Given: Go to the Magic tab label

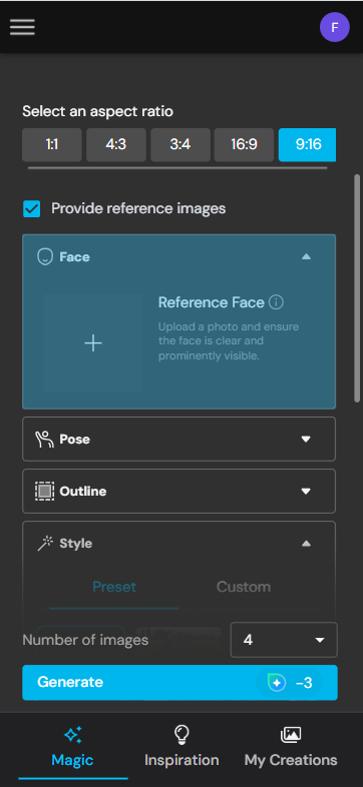Looking at the screenshot, I should (x=72, y=760).
